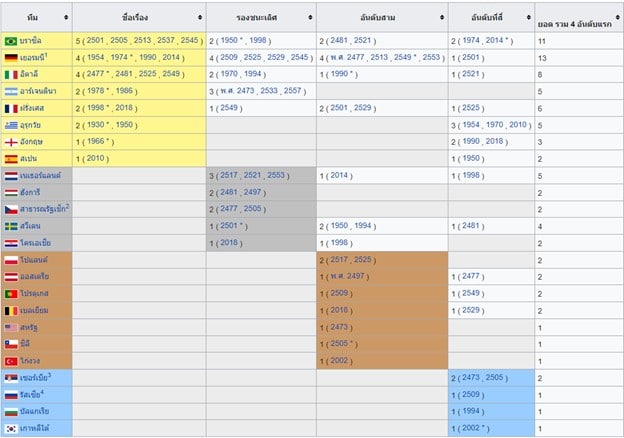Click the Spain flag icon
Image resolution: width=624 pixels, height=438 pixels.
point(11,159)
